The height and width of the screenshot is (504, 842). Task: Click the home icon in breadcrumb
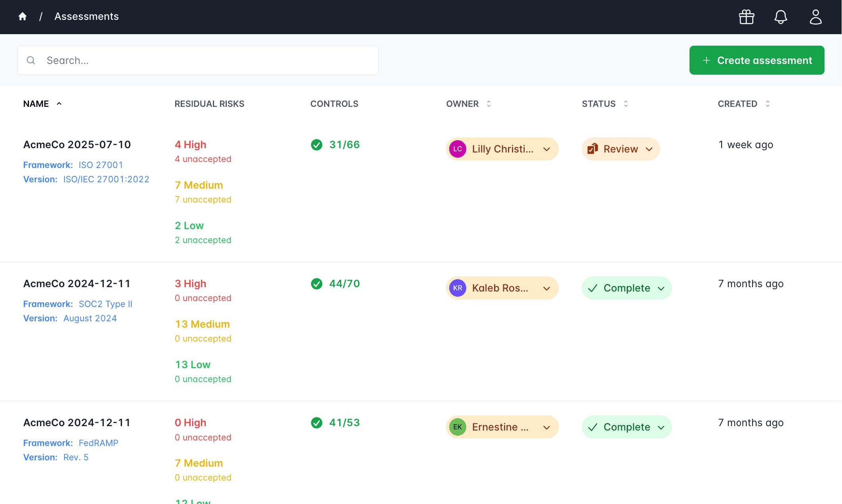23,16
